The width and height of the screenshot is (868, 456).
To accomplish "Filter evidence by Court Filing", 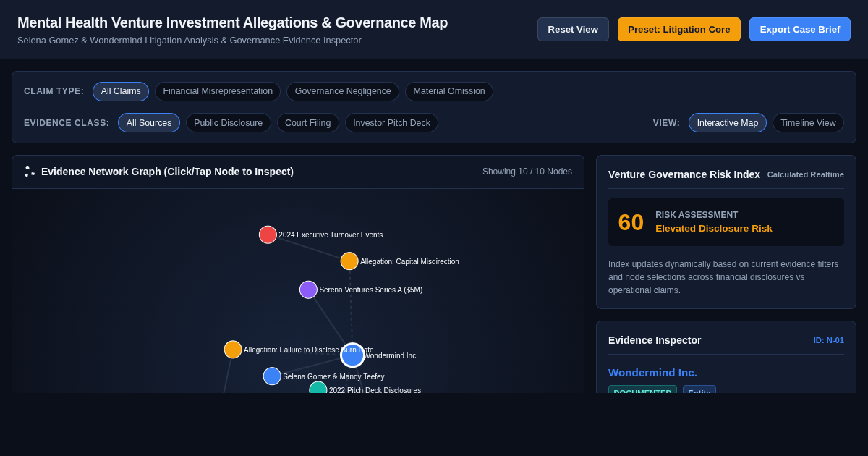I will (x=308, y=123).
